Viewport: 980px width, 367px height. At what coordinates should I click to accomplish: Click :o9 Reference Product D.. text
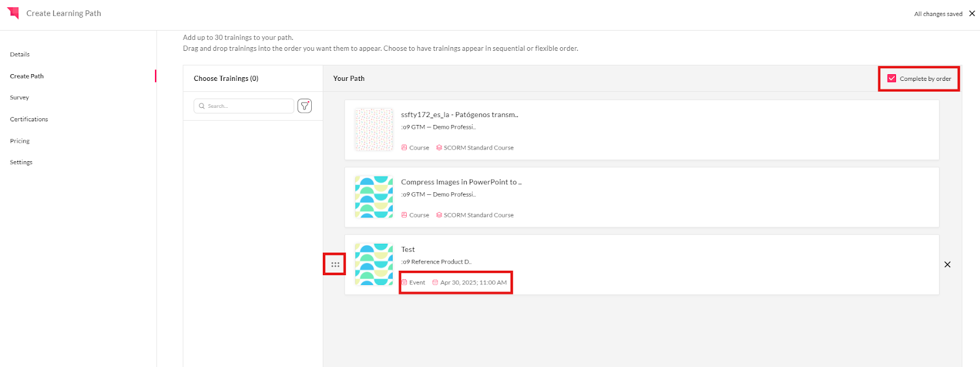point(436,262)
